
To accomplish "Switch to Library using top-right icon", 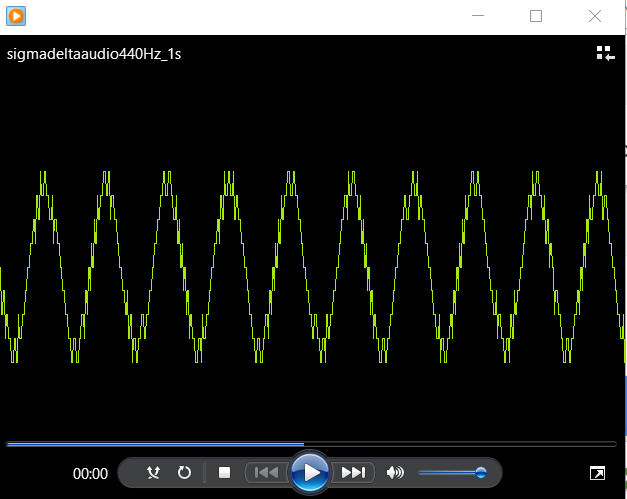I will 605,54.
